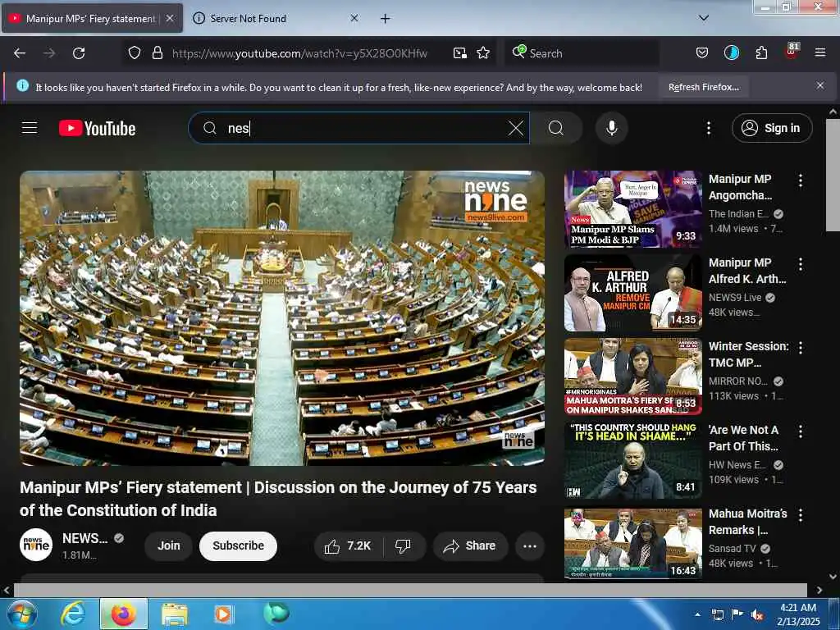840x630 pixels.
Task: Go forward one page
Action: point(49,53)
